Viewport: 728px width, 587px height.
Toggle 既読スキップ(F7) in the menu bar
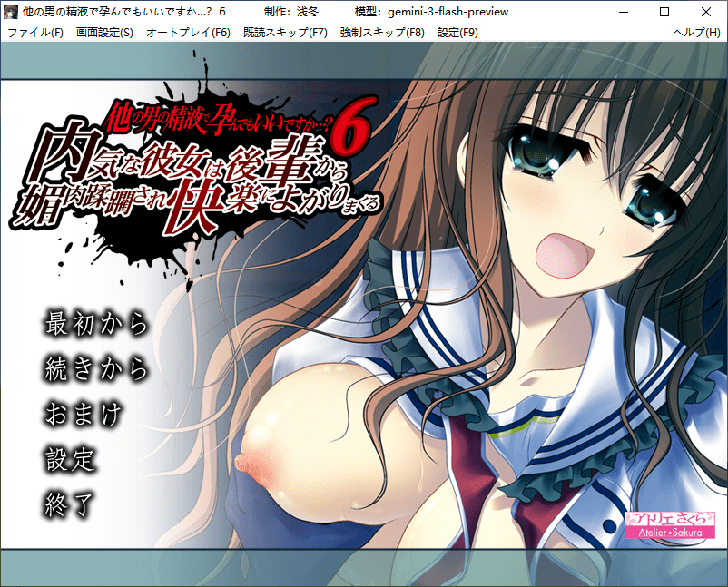pos(285,32)
